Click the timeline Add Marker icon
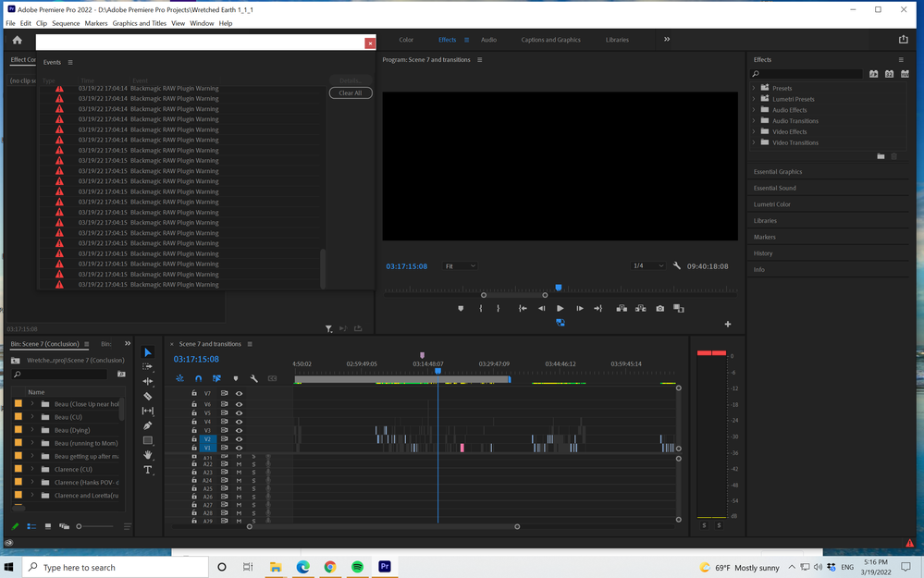The height and width of the screenshot is (578, 924). pos(236,378)
